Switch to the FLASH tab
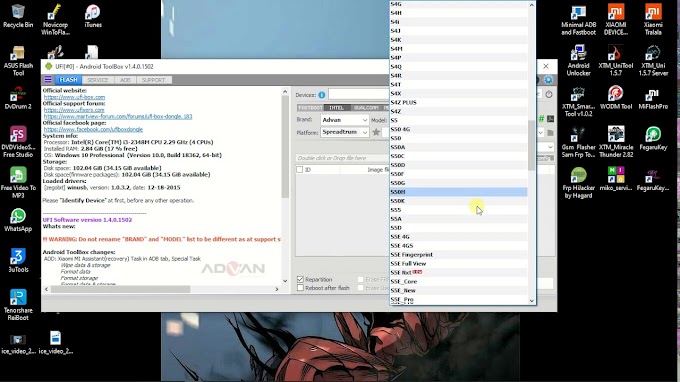Viewport: 680px width, 382px height. click(x=69, y=80)
